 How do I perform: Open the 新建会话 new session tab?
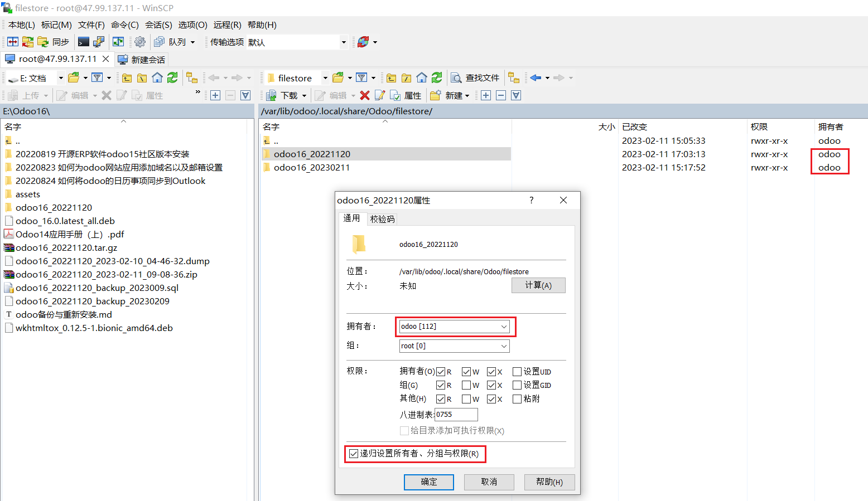coord(142,60)
